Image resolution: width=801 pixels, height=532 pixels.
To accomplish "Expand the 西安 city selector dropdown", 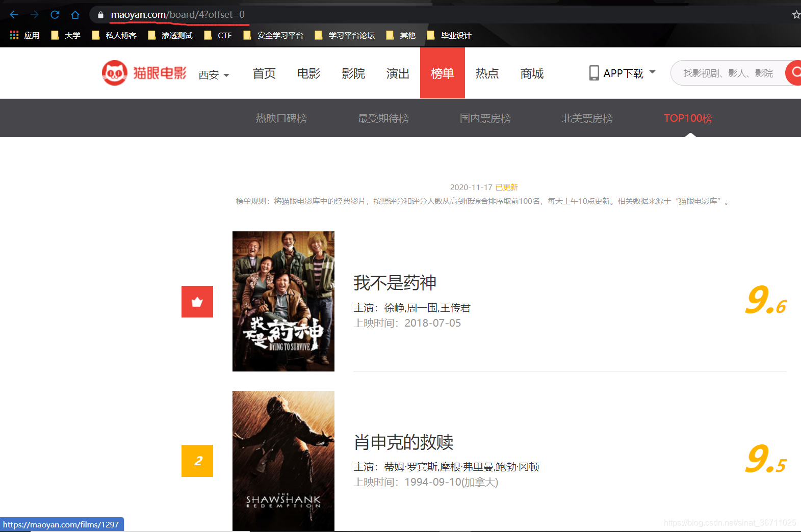I will [x=214, y=75].
